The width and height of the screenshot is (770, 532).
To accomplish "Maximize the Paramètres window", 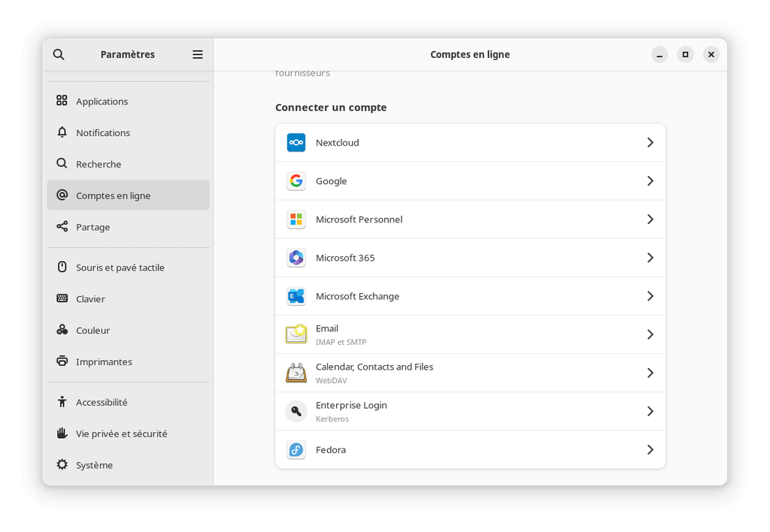I will tap(685, 54).
